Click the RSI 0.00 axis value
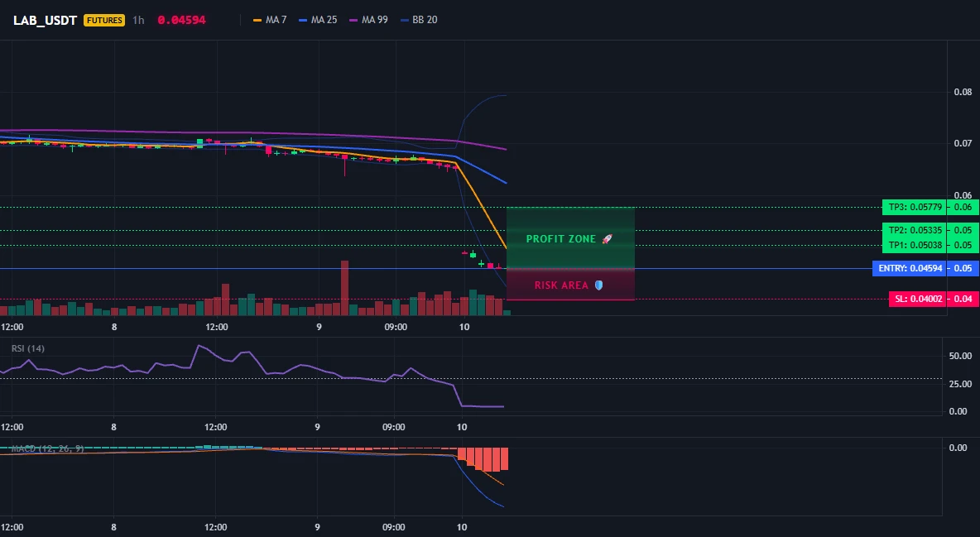 point(958,411)
